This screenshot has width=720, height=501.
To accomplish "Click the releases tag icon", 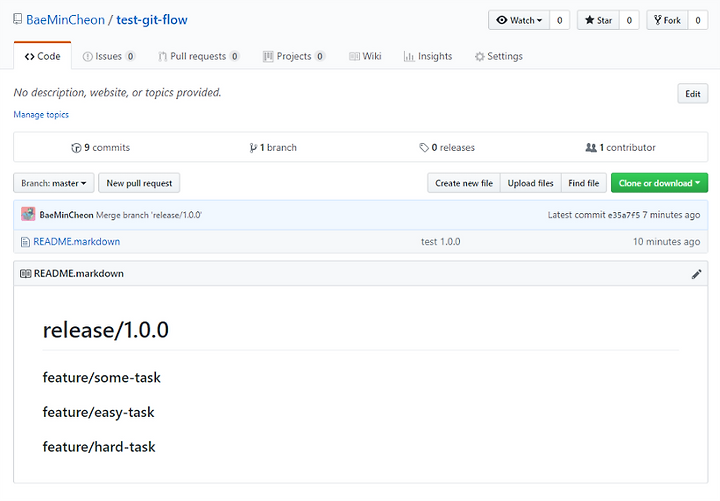I will (x=424, y=148).
